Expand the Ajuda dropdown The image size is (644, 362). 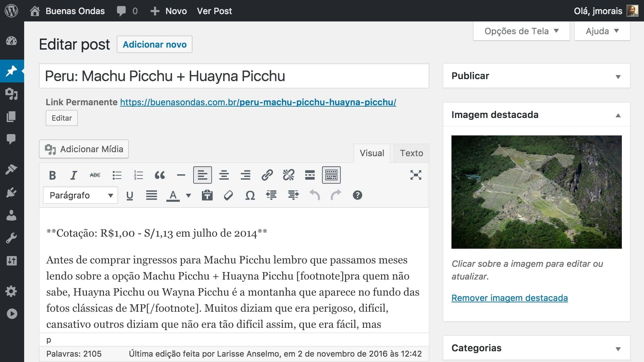tap(602, 31)
